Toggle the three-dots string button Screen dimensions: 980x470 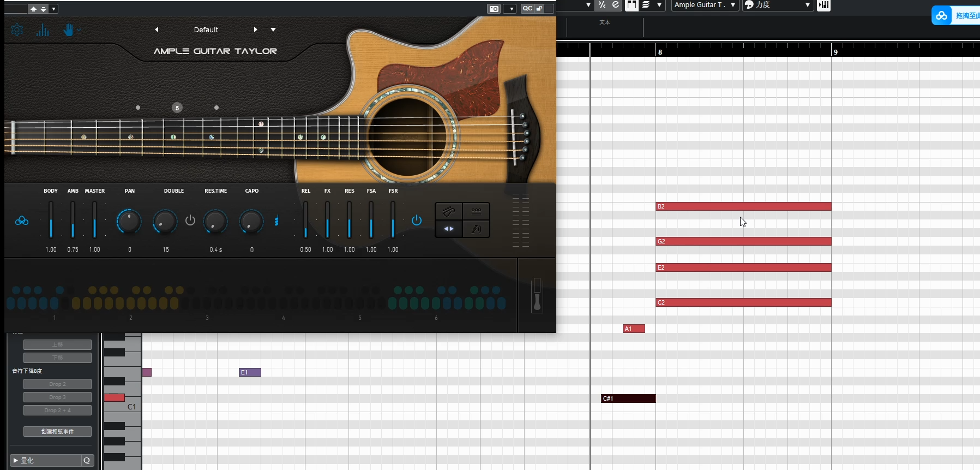pos(476,211)
